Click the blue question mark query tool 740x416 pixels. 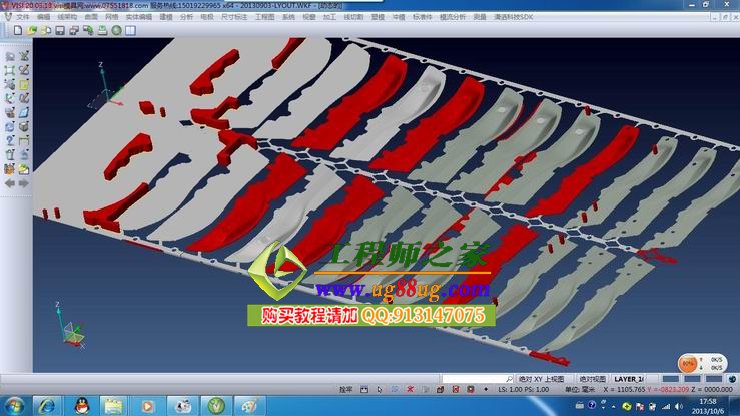(10, 140)
